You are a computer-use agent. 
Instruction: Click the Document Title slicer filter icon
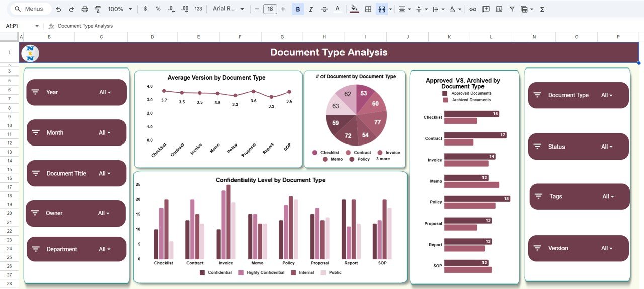tap(35, 173)
